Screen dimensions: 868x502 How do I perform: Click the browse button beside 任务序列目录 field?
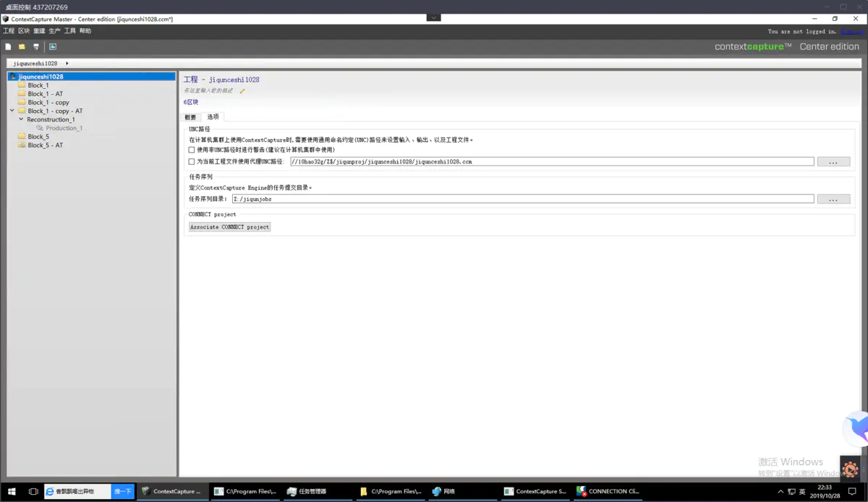click(x=833, y=199)
